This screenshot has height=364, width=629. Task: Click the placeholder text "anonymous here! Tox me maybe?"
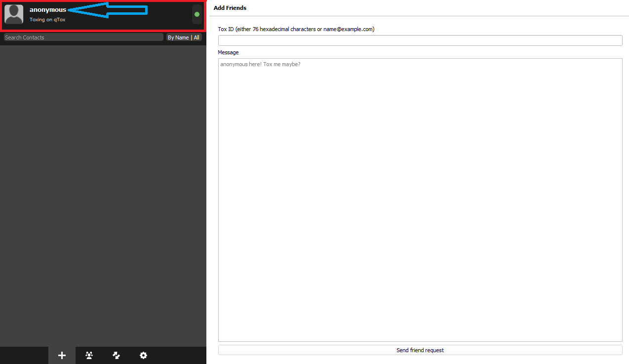260,64
